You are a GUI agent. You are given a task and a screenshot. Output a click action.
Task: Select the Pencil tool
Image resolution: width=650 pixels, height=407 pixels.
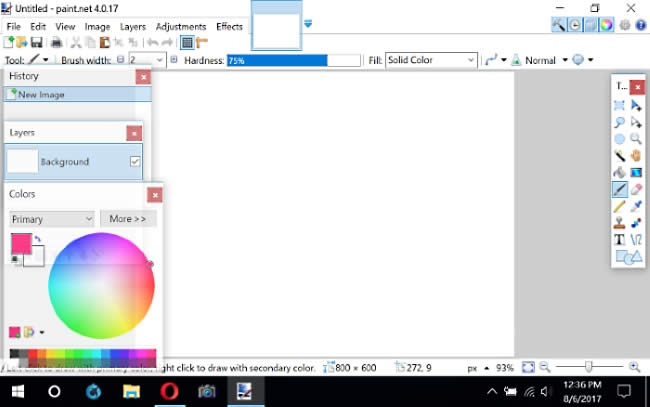pos(619,206)
